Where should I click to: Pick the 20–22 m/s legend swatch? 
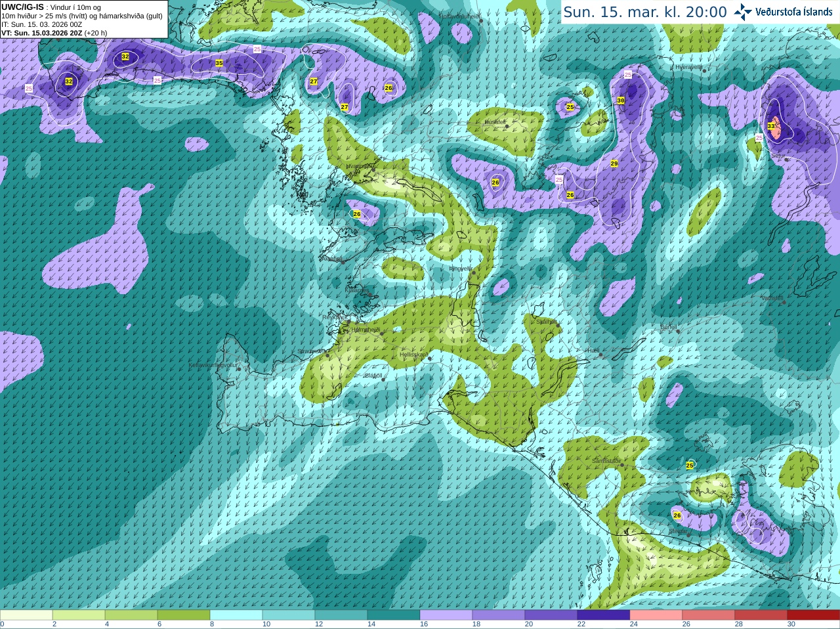coord(551,615)
